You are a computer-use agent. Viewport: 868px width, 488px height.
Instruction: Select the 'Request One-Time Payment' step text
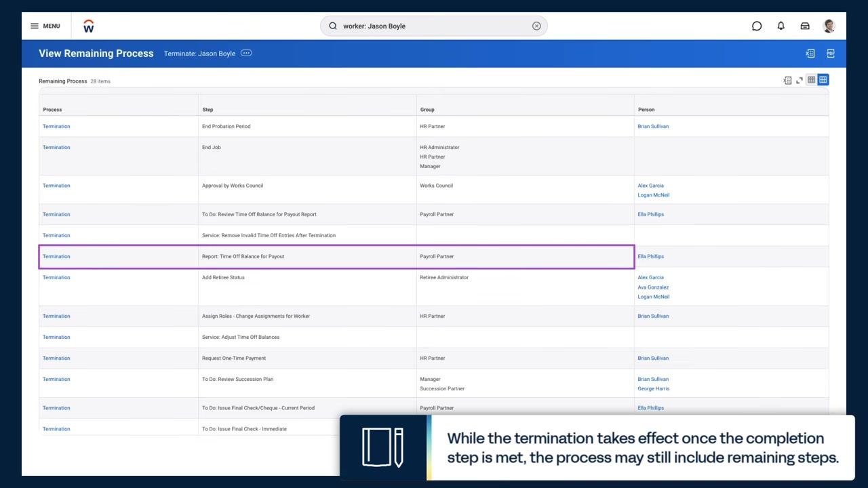pos(234,358)
